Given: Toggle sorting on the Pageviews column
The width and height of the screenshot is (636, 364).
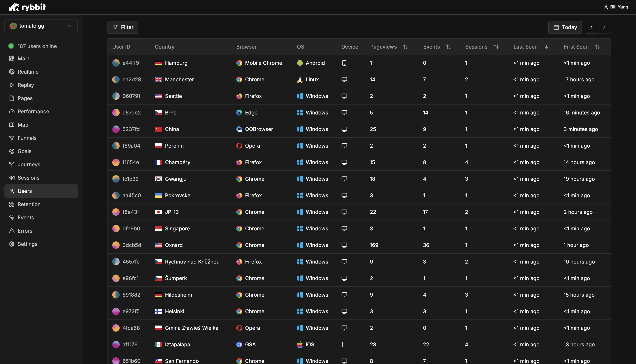Looking at the screenshot, I should point(405,47).
